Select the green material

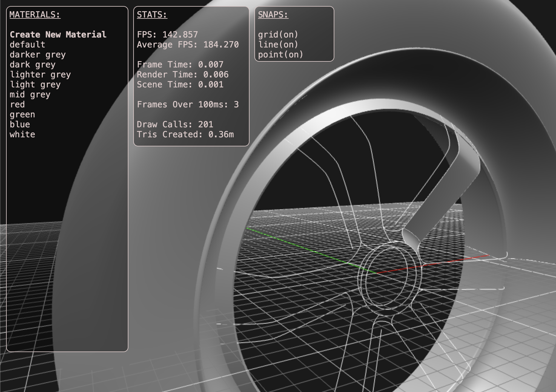pyautogui.click(x=22, y=114)
